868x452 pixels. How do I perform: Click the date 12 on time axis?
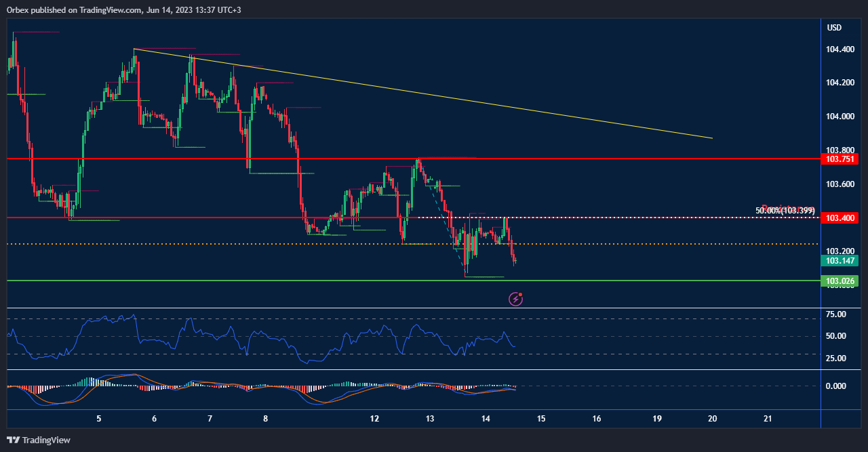tap(374, 419)
